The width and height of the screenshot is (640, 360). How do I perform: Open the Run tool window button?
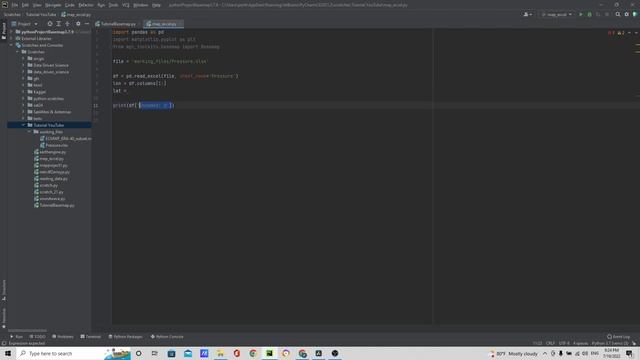click(16, 337)
